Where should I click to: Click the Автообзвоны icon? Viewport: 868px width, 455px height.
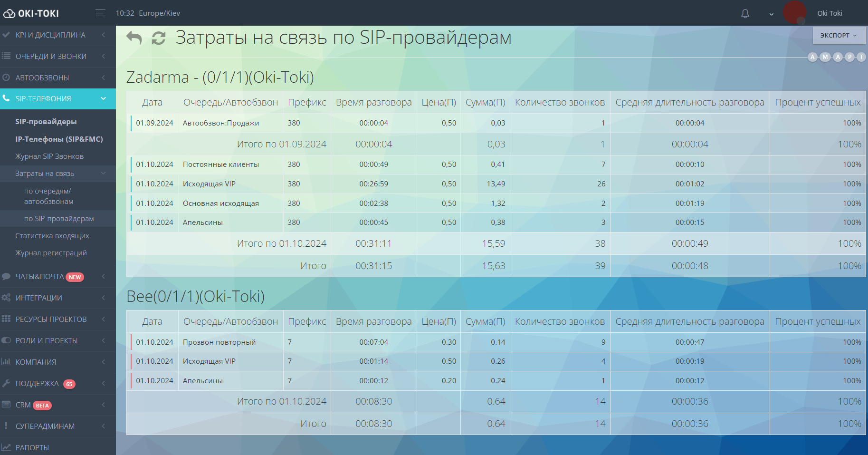pos(6,77)
